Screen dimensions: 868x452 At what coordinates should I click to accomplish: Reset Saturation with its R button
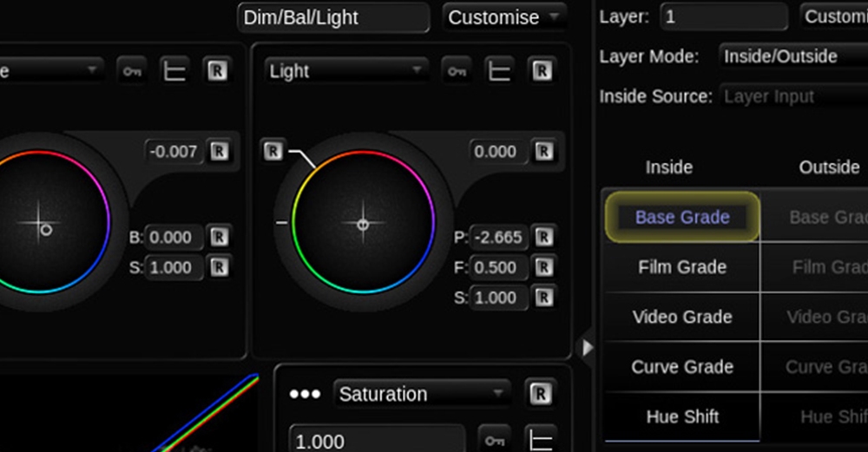point(540,394)
